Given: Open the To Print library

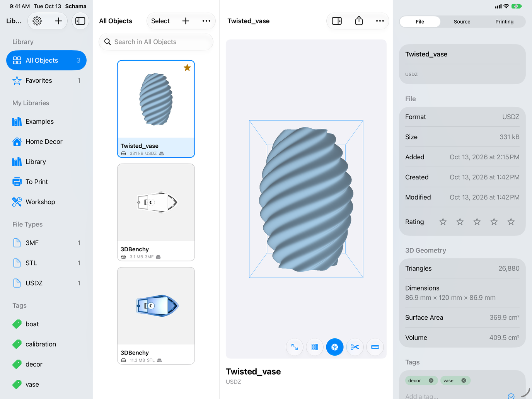Looking at the screenshot, I should click(x=46, y=182).
